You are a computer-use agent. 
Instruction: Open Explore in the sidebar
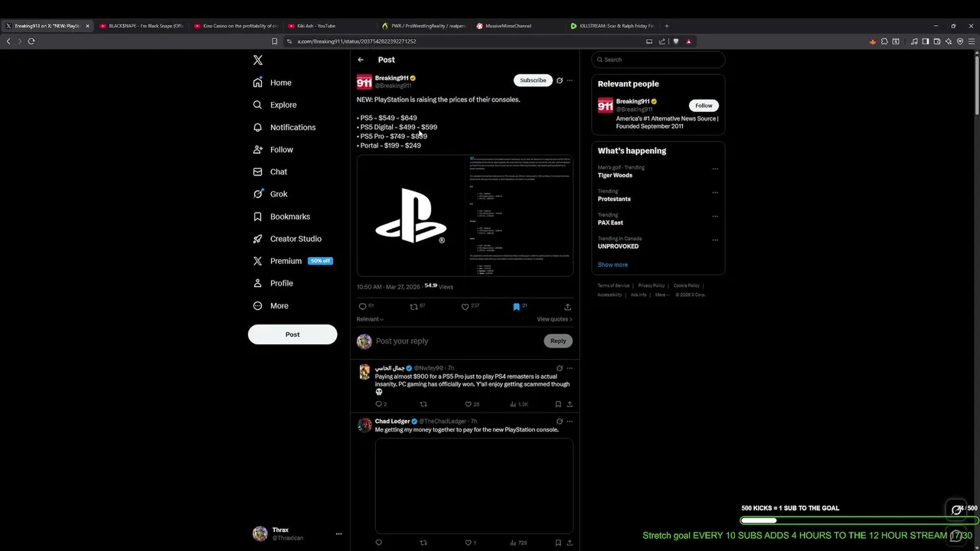click(275, 105)
